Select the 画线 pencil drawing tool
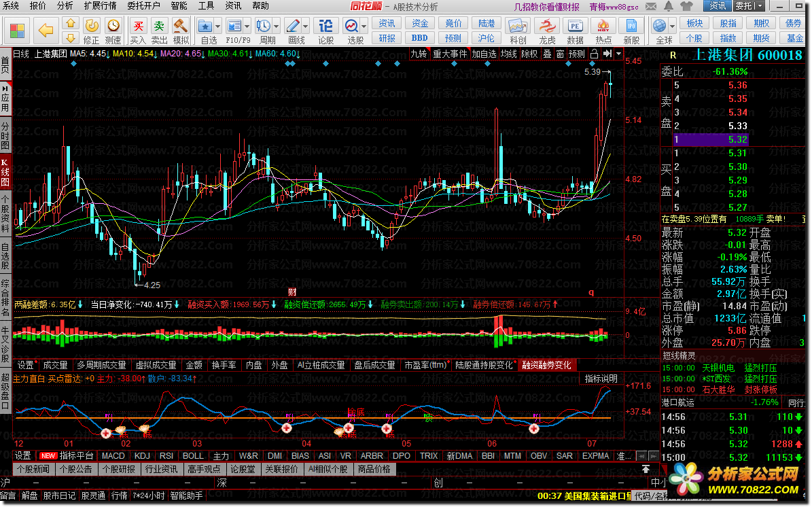Screen dimensions: 812x507 point(293,27)
